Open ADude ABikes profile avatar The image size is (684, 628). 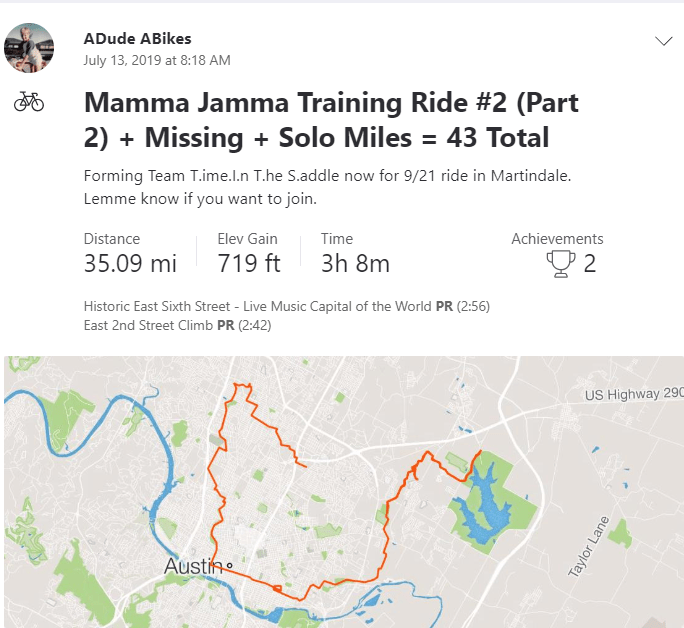(29, 48)
